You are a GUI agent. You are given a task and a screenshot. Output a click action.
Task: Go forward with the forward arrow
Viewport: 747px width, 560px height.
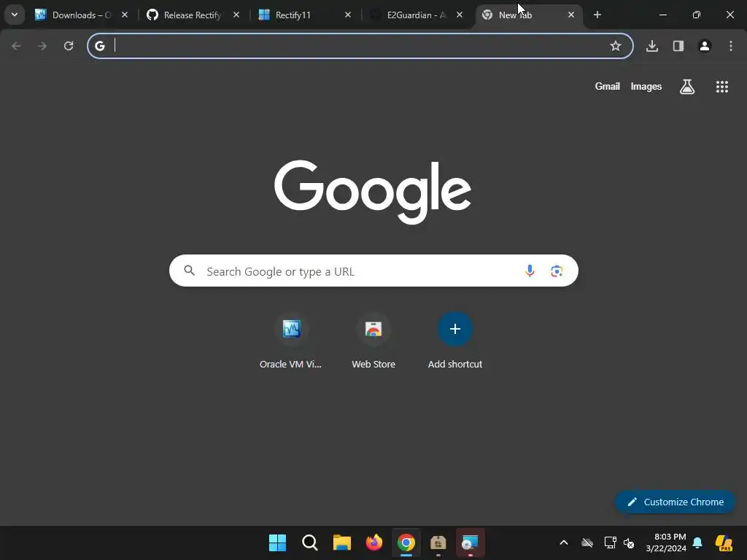(42, 46)
